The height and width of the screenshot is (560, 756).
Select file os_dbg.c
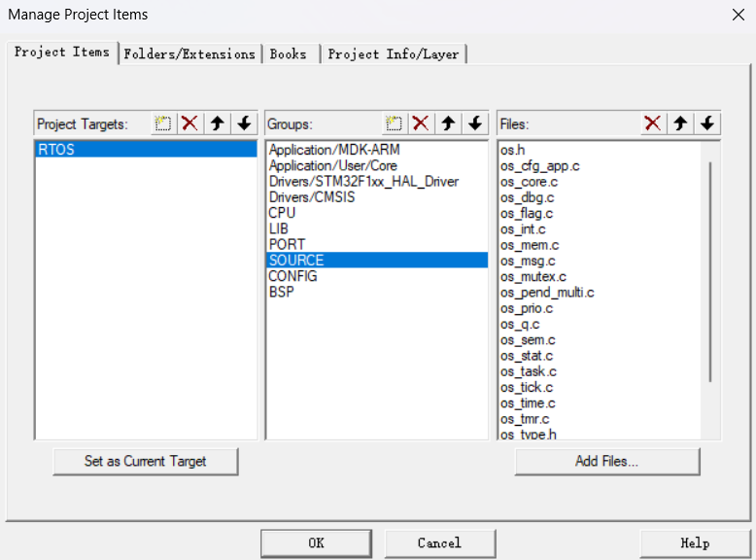tap(600, 197)
